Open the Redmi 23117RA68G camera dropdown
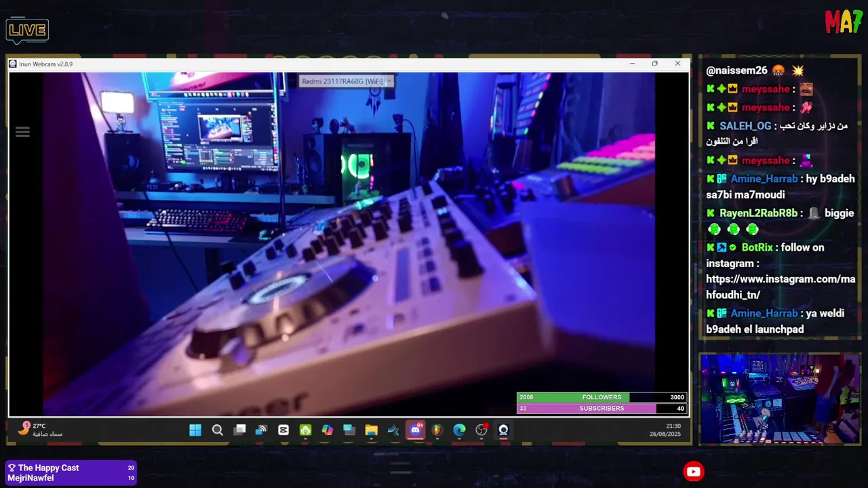 pos(346,81)
